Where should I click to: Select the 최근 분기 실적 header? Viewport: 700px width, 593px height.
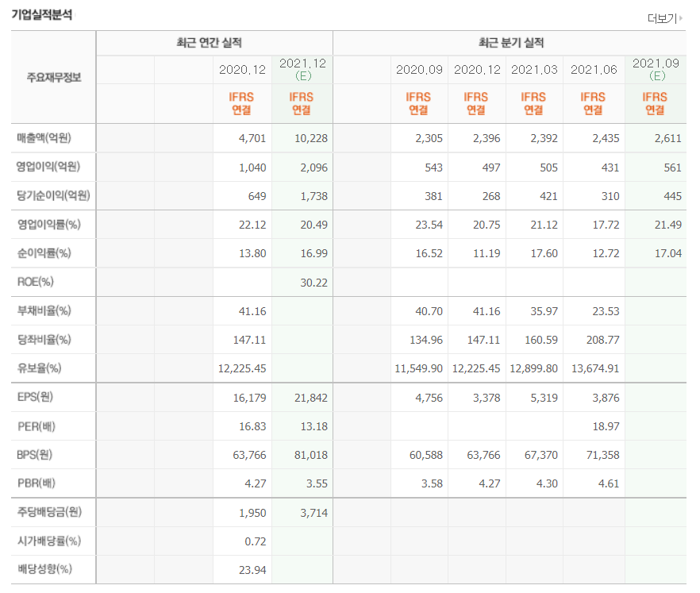[511, 43]
